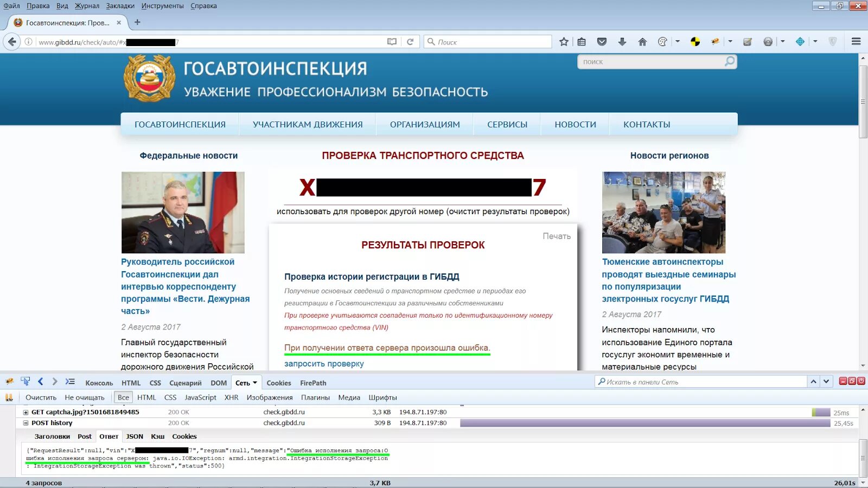Minimize the Firebug panel red button

pyautogui.click(x=843, y=381)
